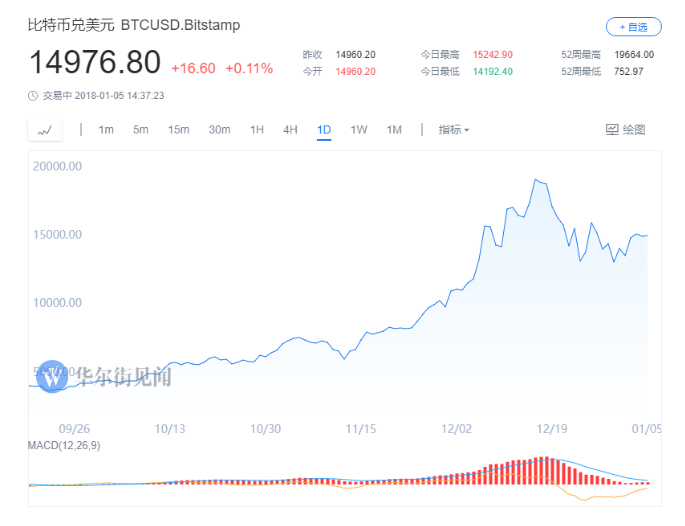This screenshot has height=526, width=685.
Task: Switch to 1W weekly chart
Action: (x=359, y=130)
